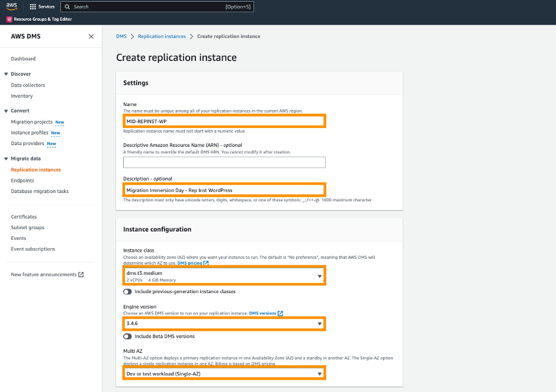Screen dimensions: 556x392
Task: Open the Engine version 3.4.6 dropdown
Action: click(x=224, y=323)
